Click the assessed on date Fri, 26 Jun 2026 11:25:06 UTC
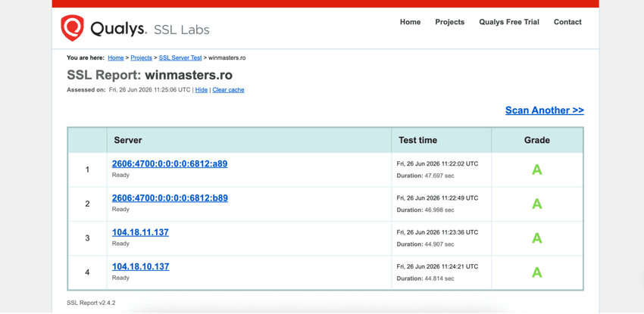Screen dimensions: 644x314 click(x=151, y=90)
